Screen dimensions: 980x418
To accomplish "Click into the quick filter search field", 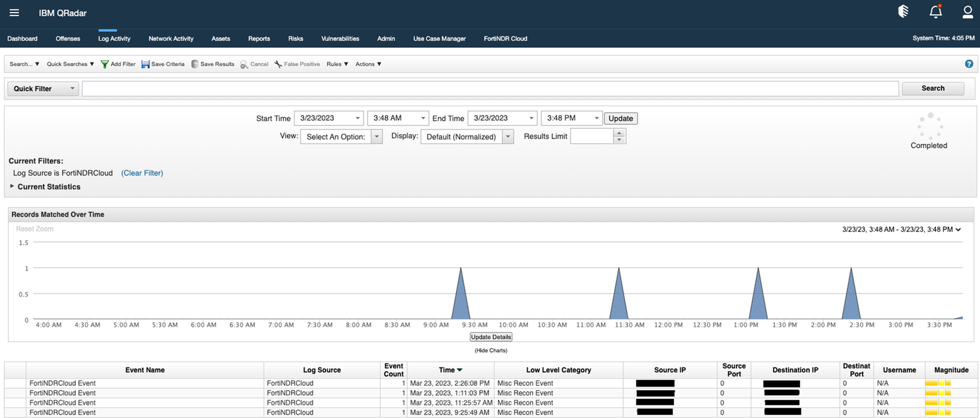I will 490,89.
